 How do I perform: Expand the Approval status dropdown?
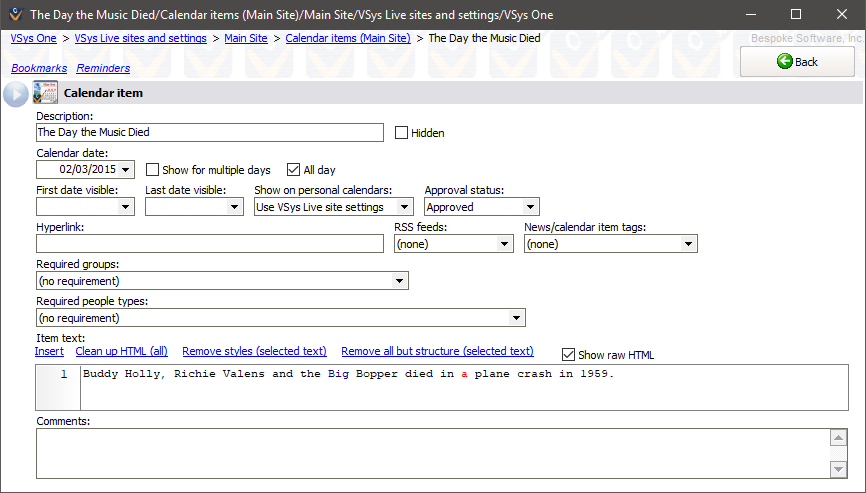tap(531, 207)
